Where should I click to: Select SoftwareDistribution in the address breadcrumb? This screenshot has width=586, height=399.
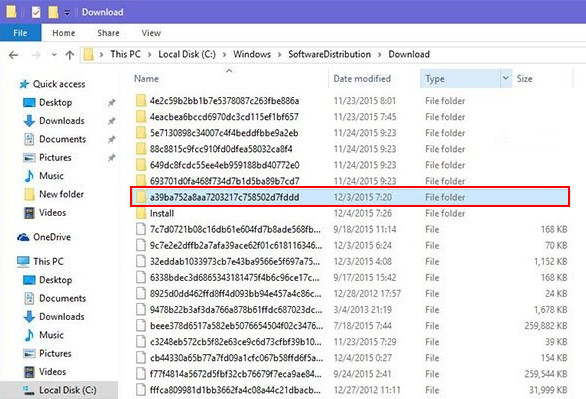tap(329, 54)
